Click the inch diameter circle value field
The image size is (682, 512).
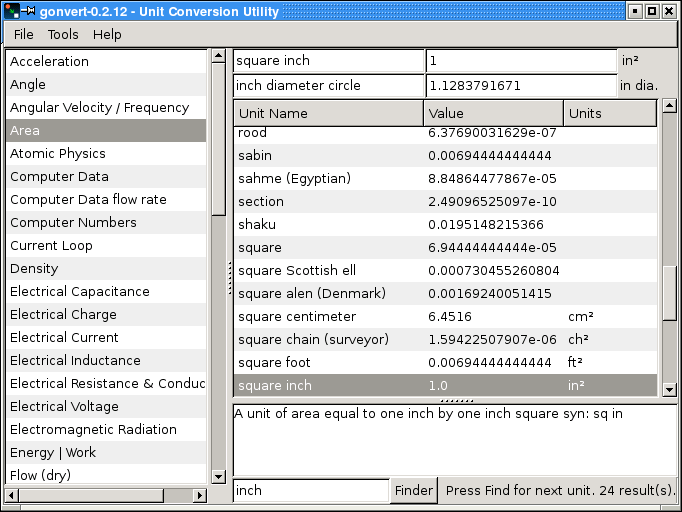tap(521, 86)
